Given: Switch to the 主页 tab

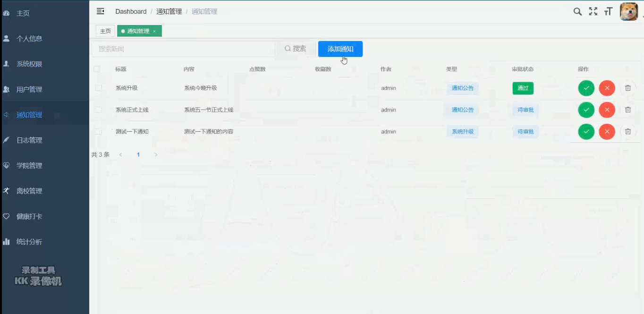Looking at the screenshot, I should [105, 31].
